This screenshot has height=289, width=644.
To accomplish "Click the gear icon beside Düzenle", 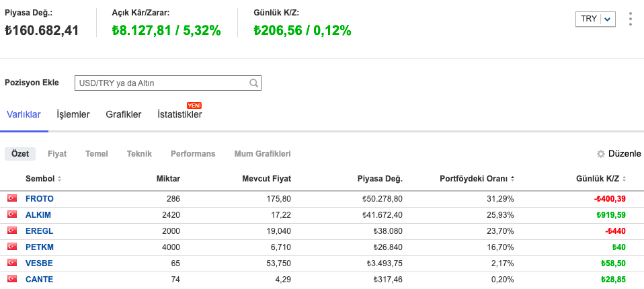I will point(601,154).
